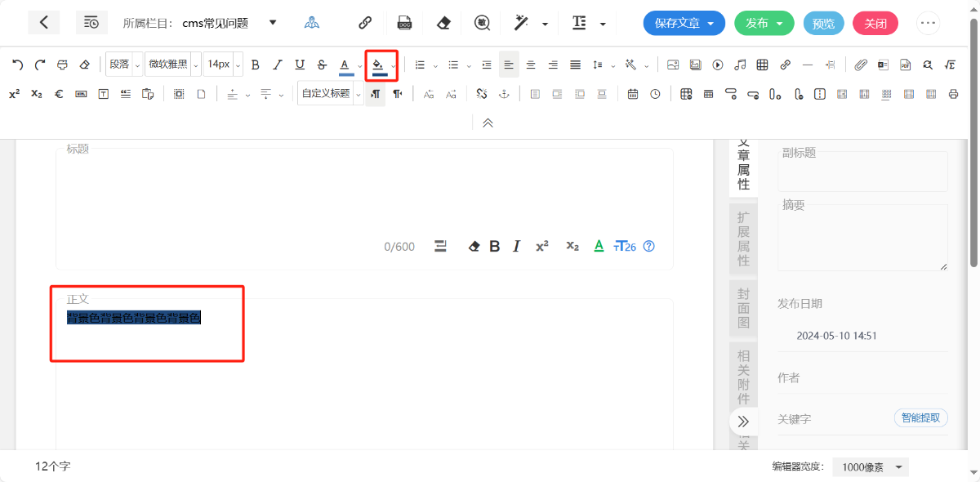
Task: Click the undo arrow icon
Action: [17, 65]
